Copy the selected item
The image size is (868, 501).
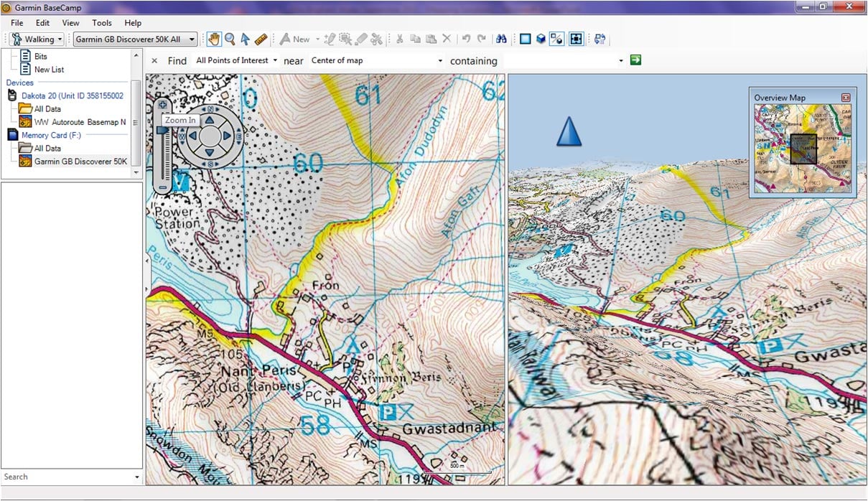point(415,39)
